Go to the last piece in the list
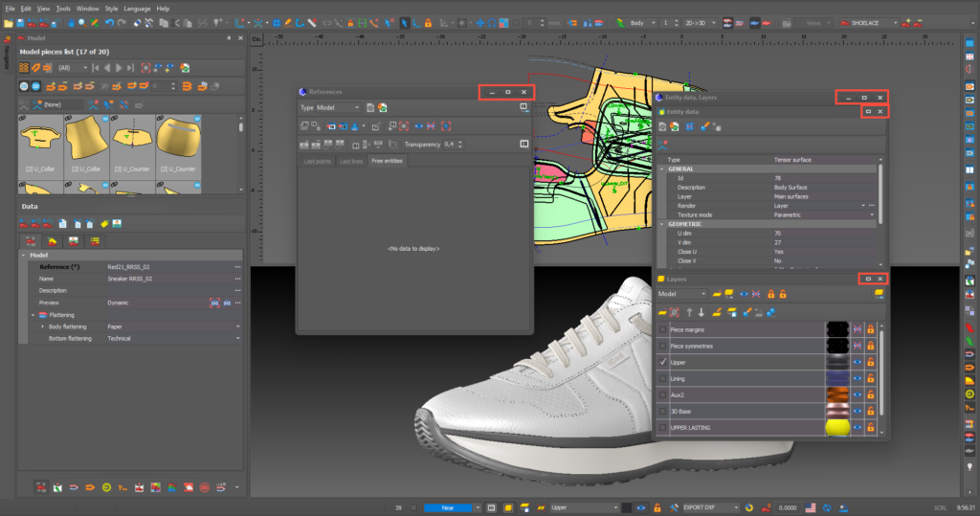Viewport: 980px width, 516px height. tap(131, 68)
